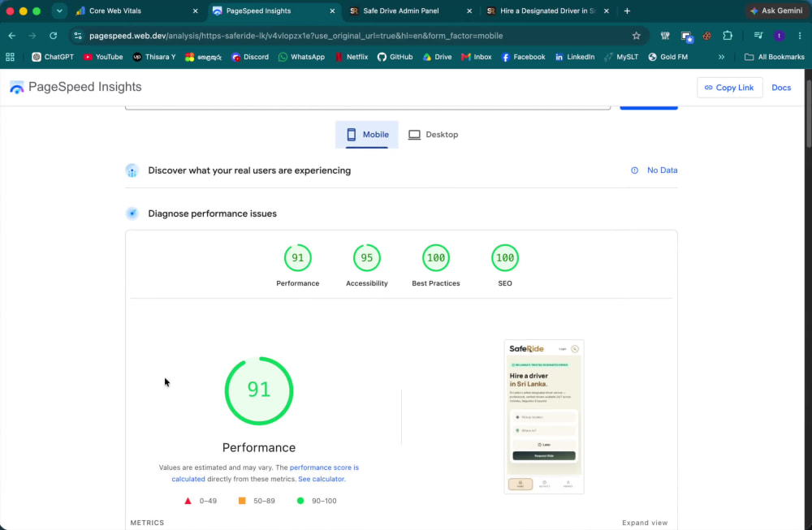Expand view of the metrics section
The height and width of the screenshot is (530, 812).
[x=645, y=523]
